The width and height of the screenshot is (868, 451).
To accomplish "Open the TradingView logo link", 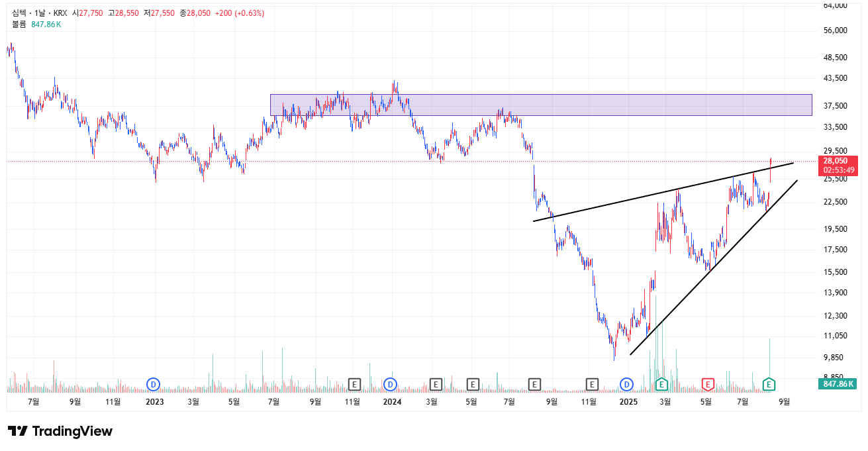I will pos(60,431).
